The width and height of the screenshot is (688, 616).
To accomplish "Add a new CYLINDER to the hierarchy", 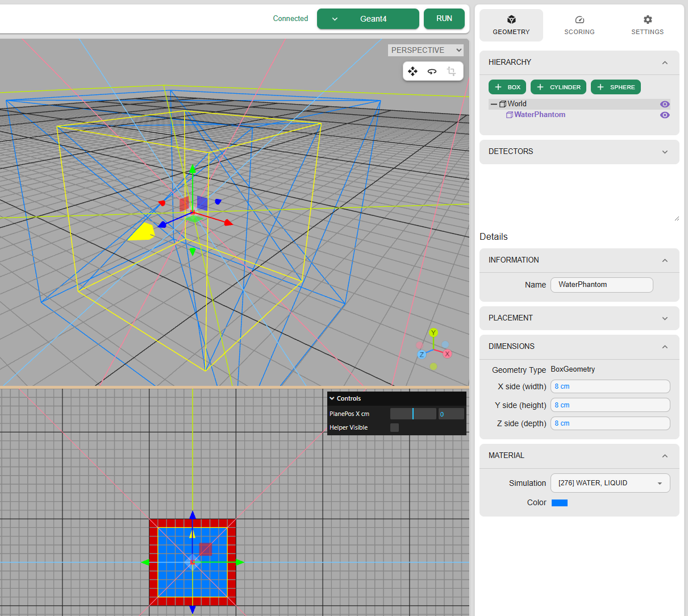I will tap(558, 87).
